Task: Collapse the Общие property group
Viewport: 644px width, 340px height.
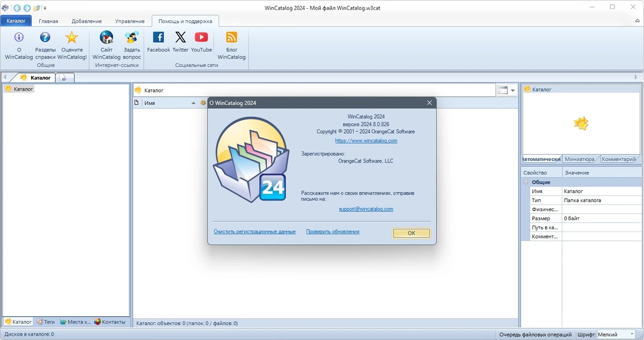Action: (526, 182)
